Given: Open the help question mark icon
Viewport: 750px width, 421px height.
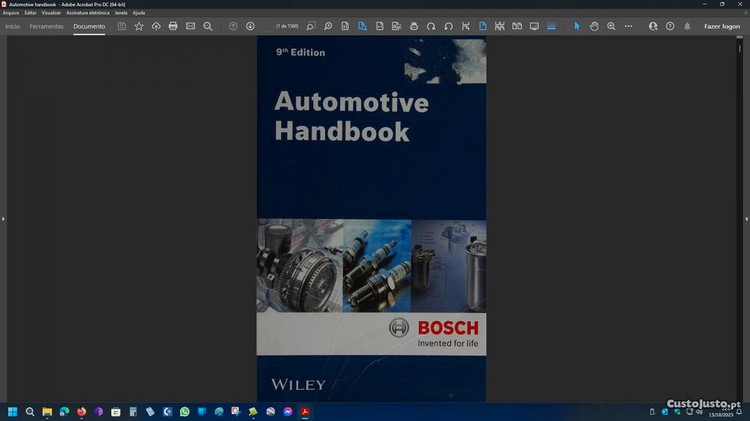Looking at the screenshot, I should click(670, 26).
